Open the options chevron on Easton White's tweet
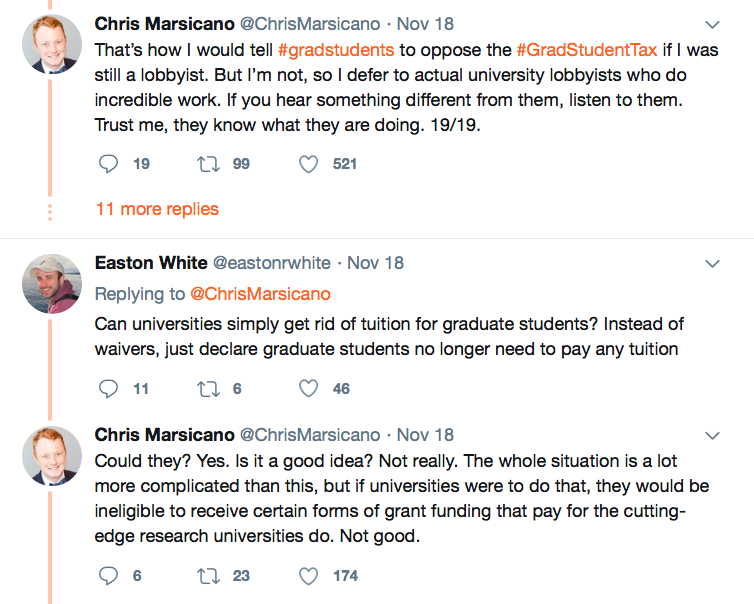Image resolution: width=754 pixels, height=604 pixels. [713, 264]
